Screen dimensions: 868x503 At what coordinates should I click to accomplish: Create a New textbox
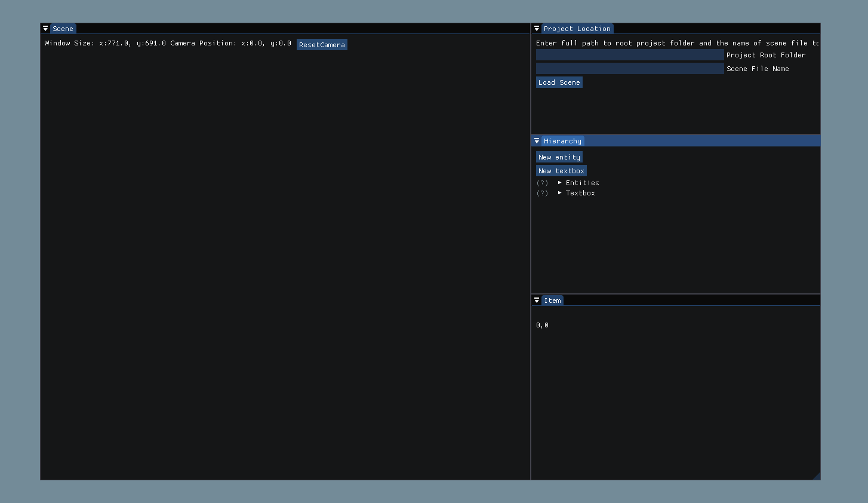[561, 170]
